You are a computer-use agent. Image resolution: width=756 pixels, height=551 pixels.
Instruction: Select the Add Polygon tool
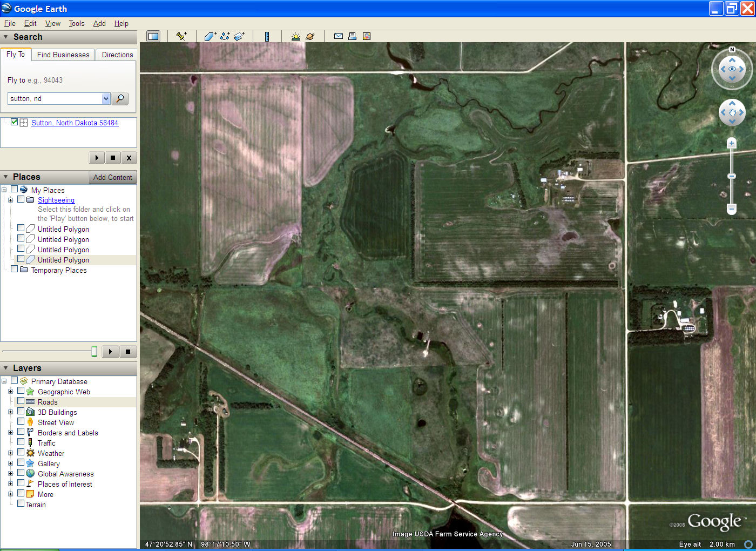(x=210, y=36)
